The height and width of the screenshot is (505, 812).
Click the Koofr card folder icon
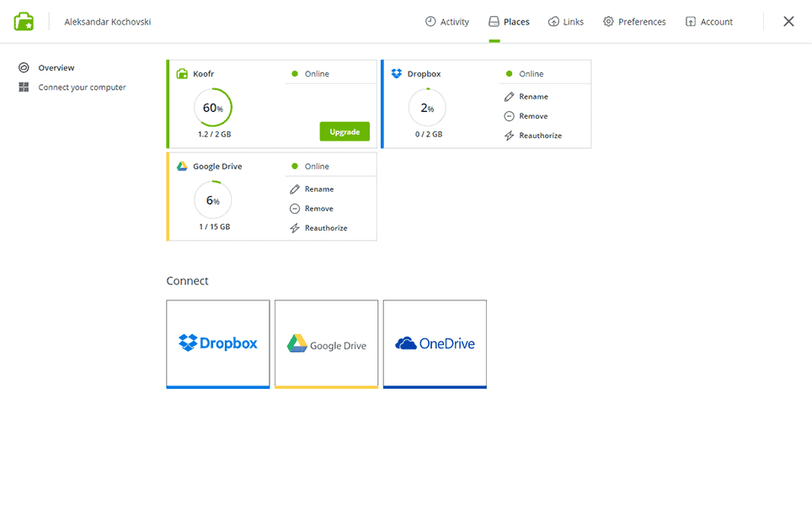(x=182, y=73)
